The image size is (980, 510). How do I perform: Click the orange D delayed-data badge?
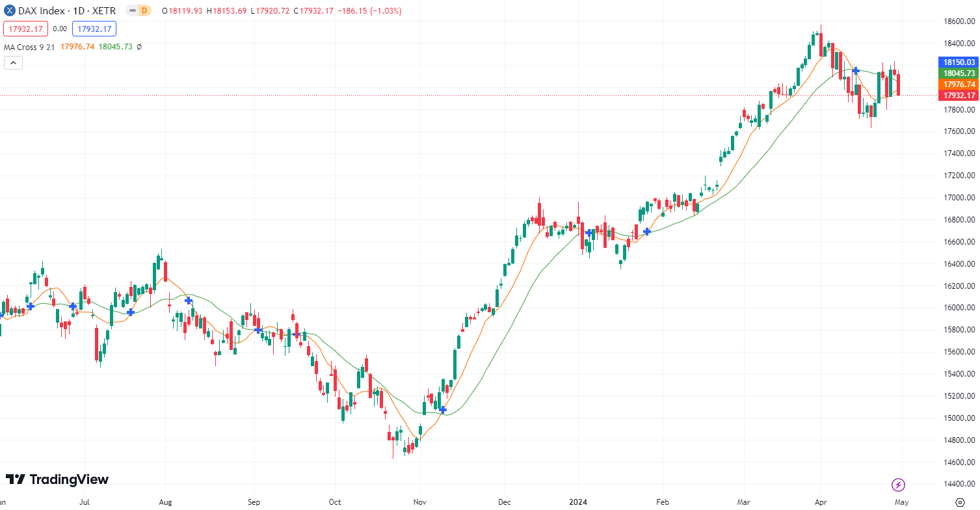coord(145,10)
